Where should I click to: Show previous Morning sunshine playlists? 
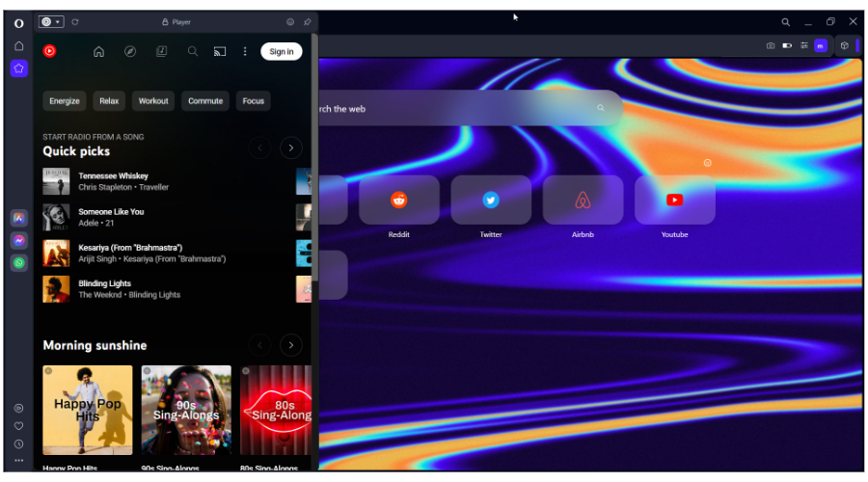coord(259,345)
